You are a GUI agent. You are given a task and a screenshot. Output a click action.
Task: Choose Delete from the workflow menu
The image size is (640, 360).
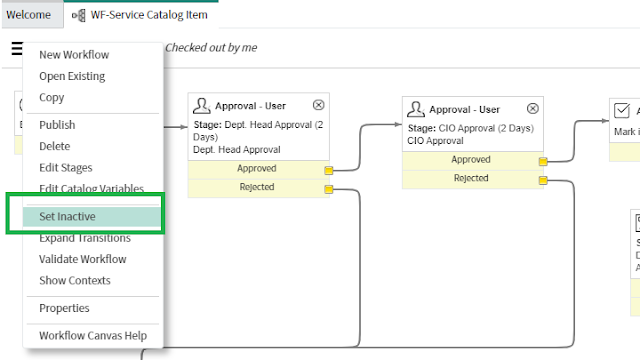click(x=55, y=146)
